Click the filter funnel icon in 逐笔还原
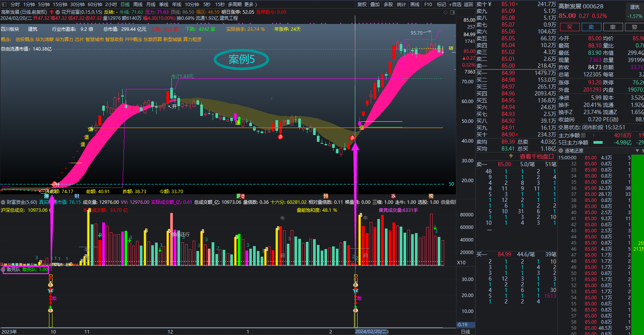This screenshot has width=644, height=335. click(x=637, y=151)
